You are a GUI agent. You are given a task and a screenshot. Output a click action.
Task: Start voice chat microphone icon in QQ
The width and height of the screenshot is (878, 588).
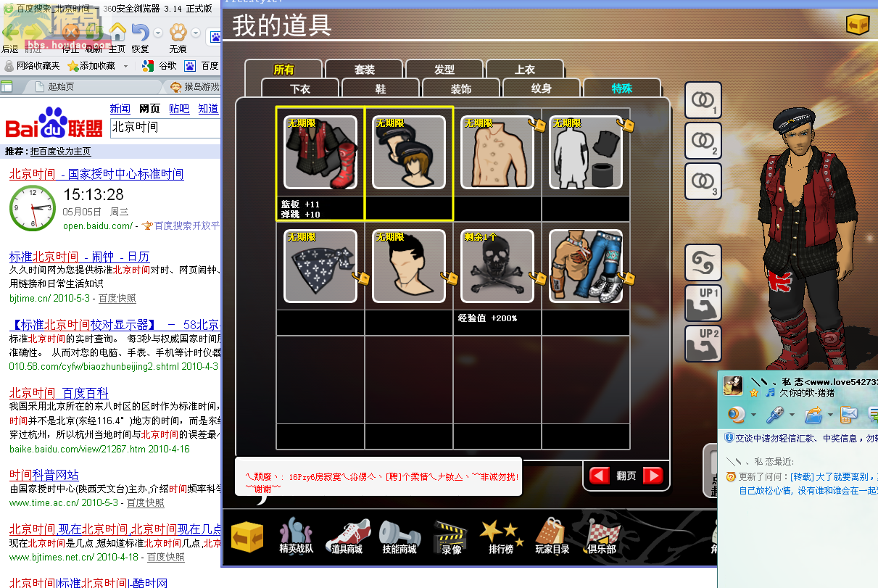click(775, 415)
